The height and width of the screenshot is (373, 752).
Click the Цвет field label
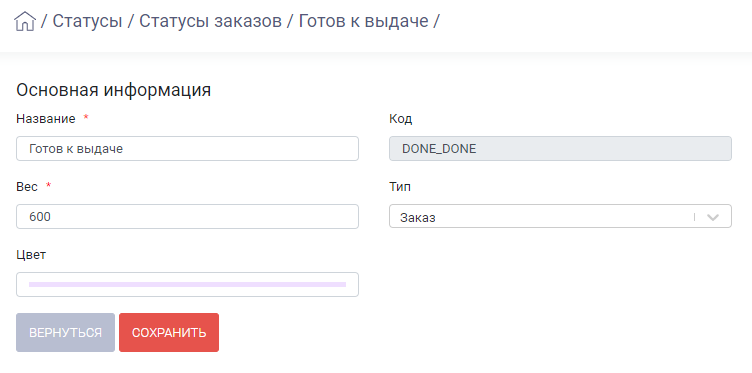pyautogui.click(x=31, y=255)
